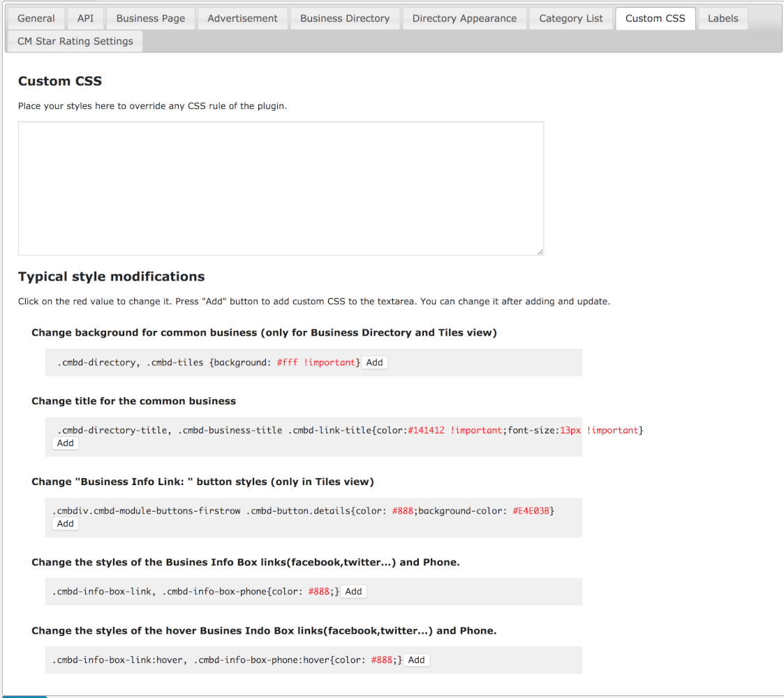Select the Labels tab
Image resolution: width=784 pixels, height=698 pixels.
click(x=723, y=18)
